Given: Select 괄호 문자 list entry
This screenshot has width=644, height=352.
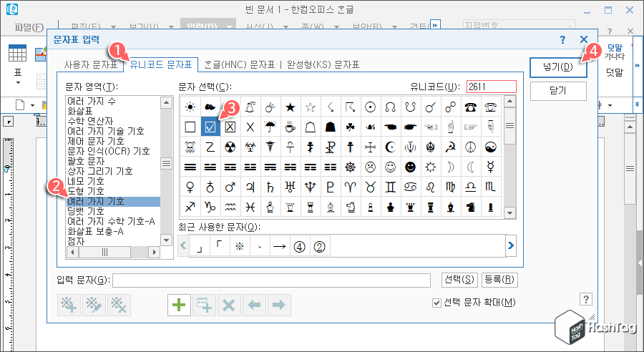Looking at the screenshot, I should tap(113, 161).
